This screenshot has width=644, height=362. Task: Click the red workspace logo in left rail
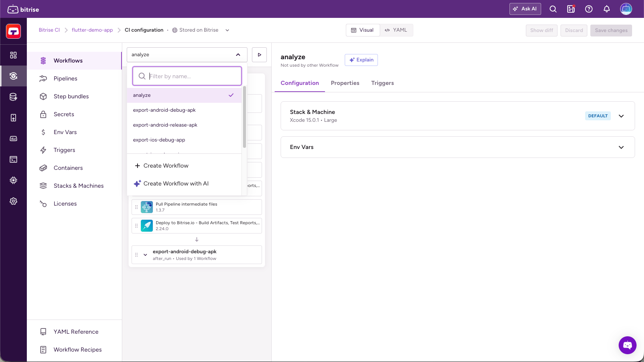click(x=13, y=31)
